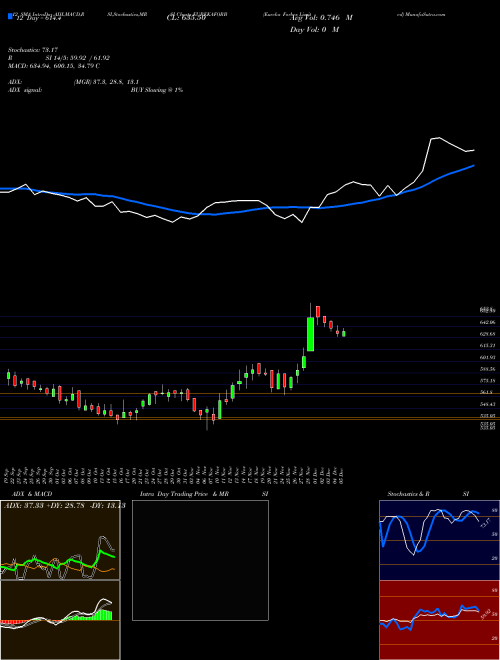Click the 'Avg Vol: 0.746 M' readout
The width and height of the screenshot is (500, 660).
(x=321, y=18)
